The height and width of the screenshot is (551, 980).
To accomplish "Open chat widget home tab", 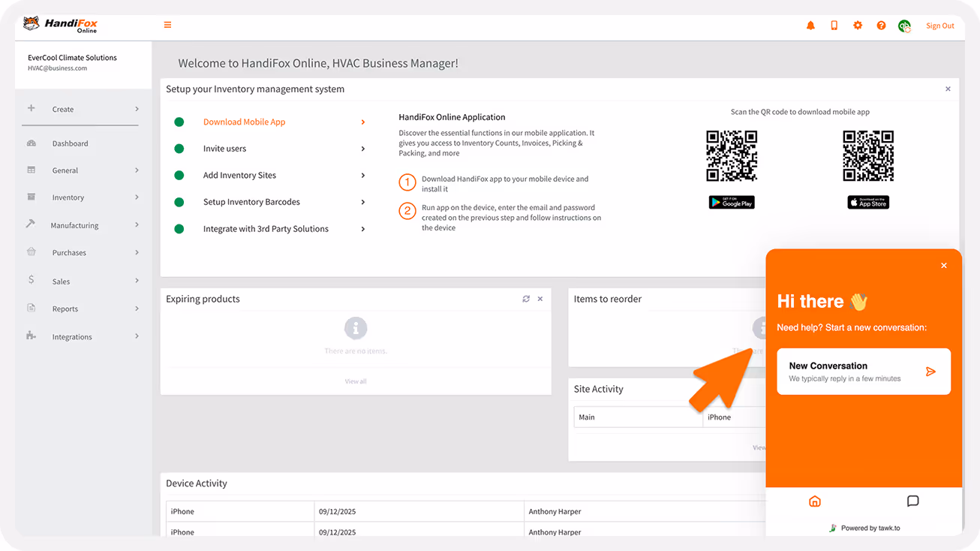I will click(x=815, y=501).
